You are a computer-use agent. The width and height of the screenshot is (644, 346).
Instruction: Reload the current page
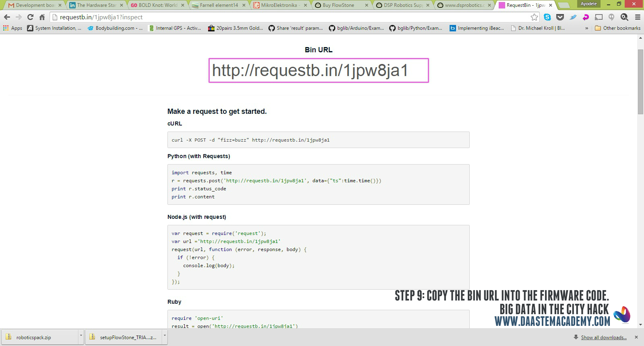30,17
